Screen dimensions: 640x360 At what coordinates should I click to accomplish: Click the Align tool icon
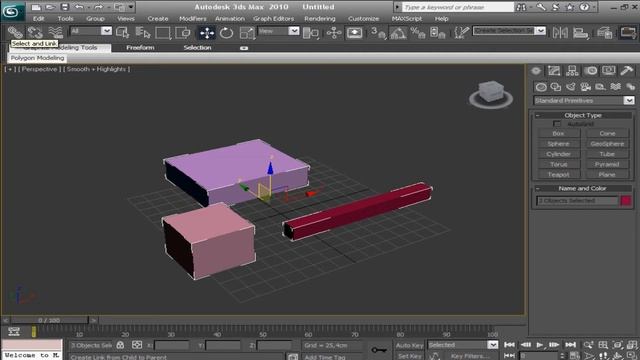pos(580,33)
